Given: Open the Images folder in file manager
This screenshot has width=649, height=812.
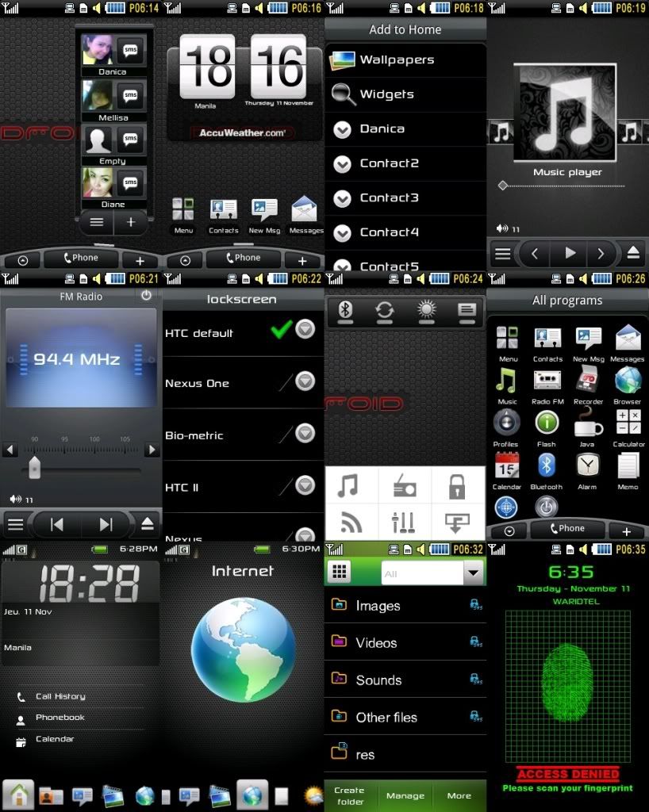Looking at the screenshot, I should [x=405, y=605].
